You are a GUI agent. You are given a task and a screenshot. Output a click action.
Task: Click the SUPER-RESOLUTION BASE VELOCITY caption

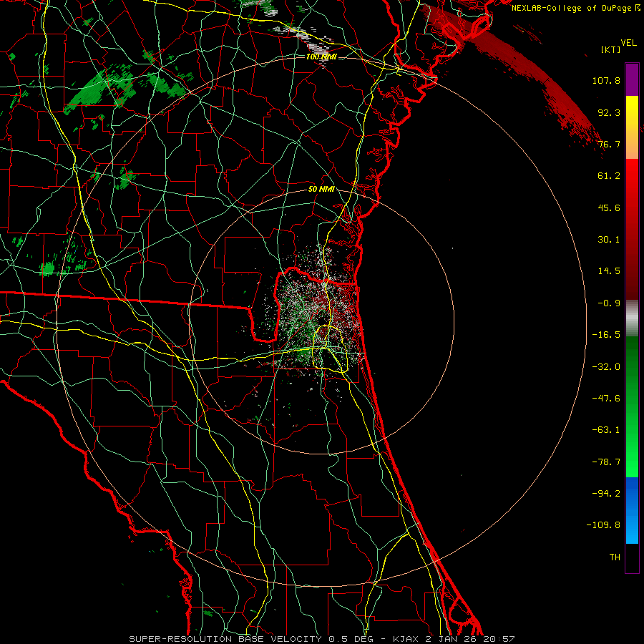(x=225, y=639)
